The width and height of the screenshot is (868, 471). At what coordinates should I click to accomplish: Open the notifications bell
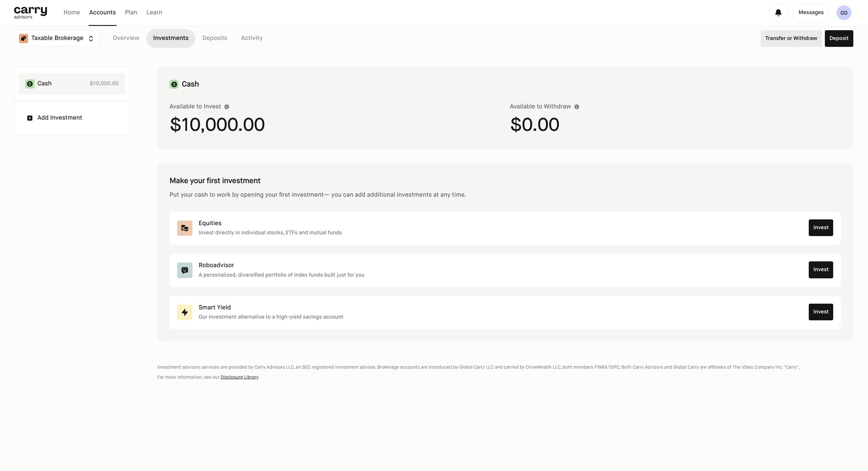point(778,13)
